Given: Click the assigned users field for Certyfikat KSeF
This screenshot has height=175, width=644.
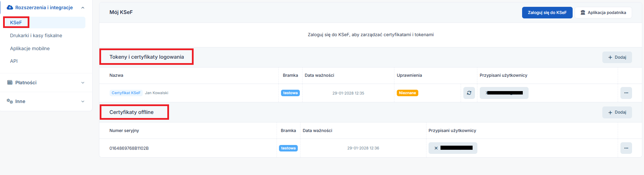Looking at the screenshot, I should tap(504, 93).
